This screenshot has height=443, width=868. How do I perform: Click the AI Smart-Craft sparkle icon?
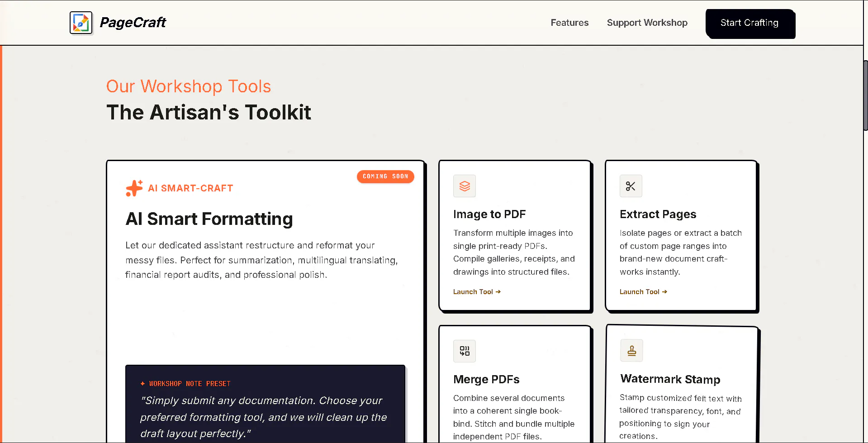(x=134, y=188)
